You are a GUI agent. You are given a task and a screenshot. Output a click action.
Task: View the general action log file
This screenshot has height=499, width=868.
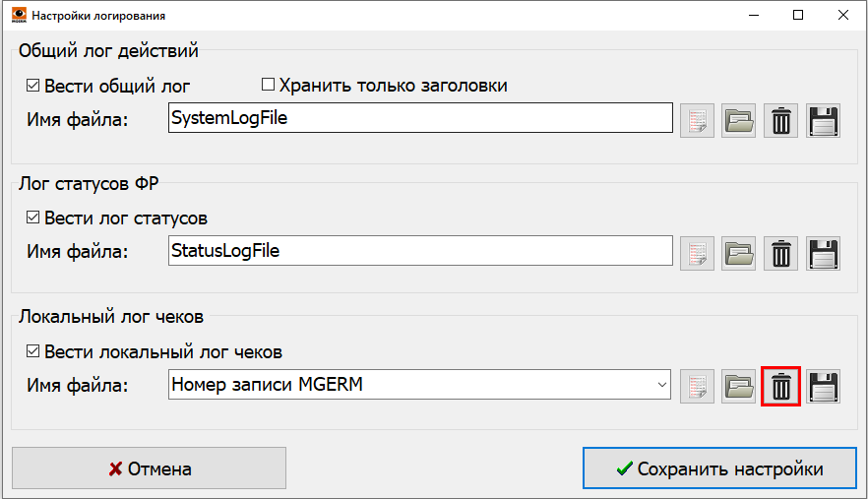[x=698, y=120]
